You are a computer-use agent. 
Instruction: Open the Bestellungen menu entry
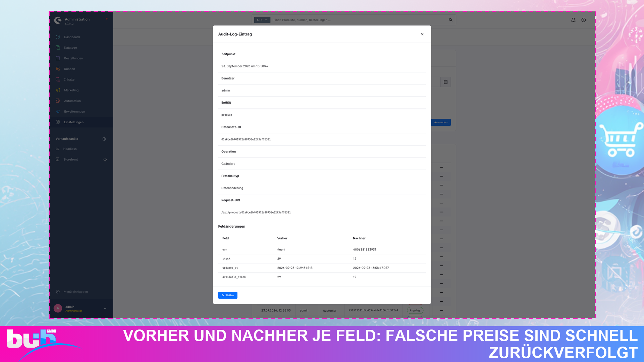click(x=73, y=58)
